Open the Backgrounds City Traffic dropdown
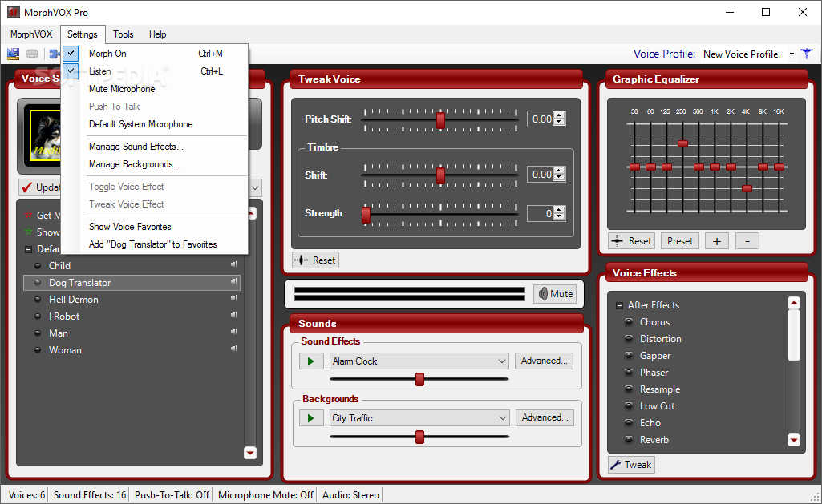This screenshot has height=504, width=822. (x=502, y=418)
